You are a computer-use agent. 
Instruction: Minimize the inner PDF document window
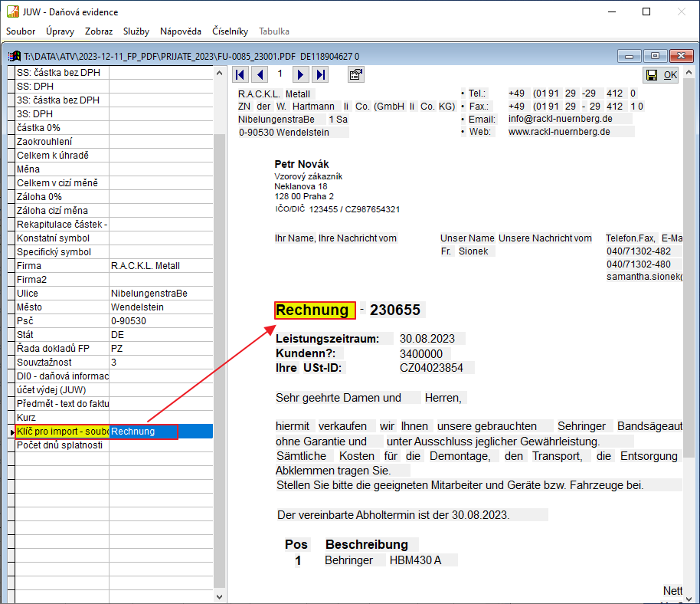pyautogui.click(x=629, y=56)
